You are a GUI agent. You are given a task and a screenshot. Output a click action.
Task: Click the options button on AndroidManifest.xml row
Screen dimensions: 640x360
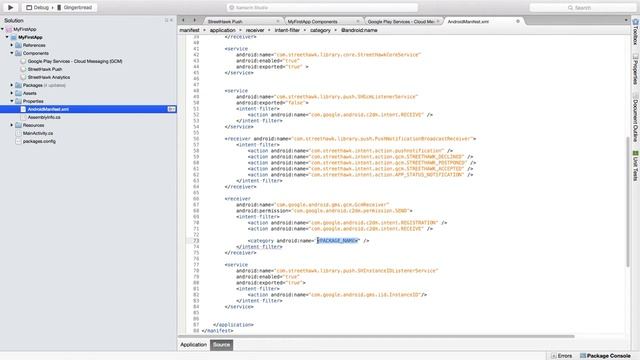[x=171, y=109]
